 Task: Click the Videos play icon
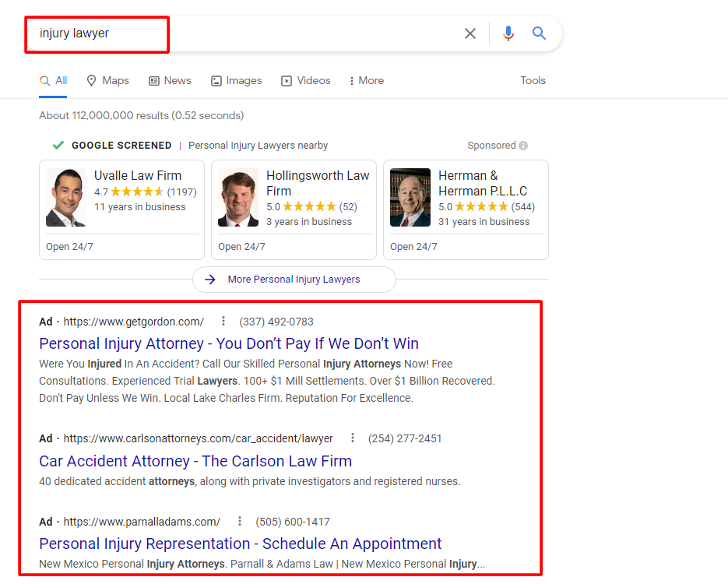click(x=286, y=80)
